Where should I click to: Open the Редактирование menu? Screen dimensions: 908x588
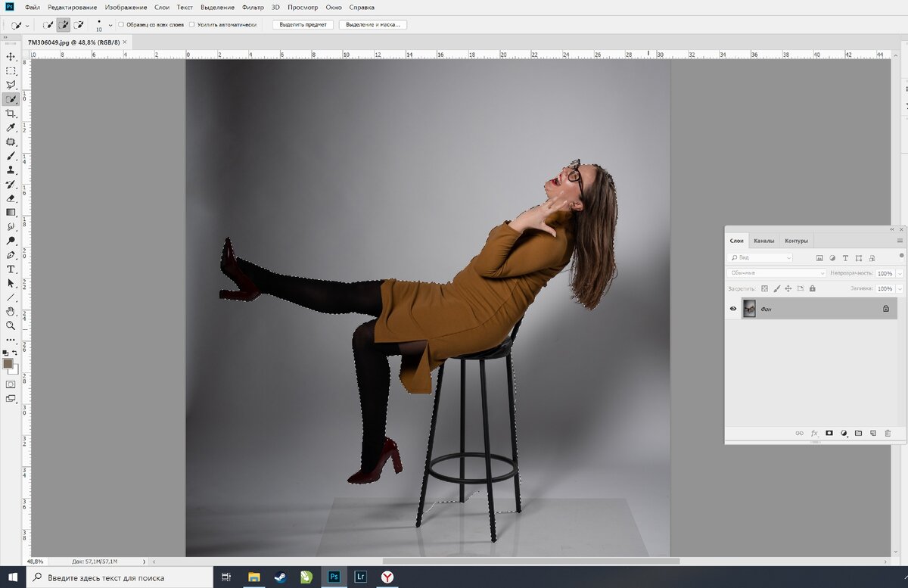pyautogui.click(x=73, y=7)
